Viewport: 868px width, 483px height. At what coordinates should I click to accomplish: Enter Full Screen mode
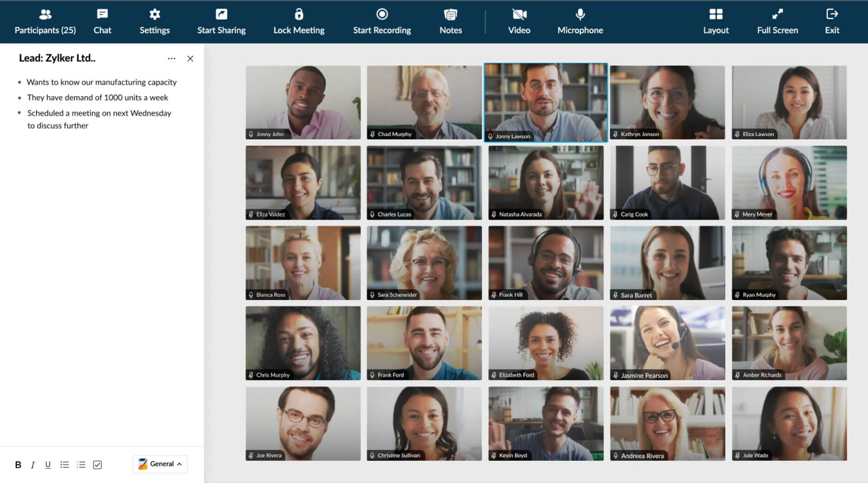pyautogui.click(x=777, y=21)
